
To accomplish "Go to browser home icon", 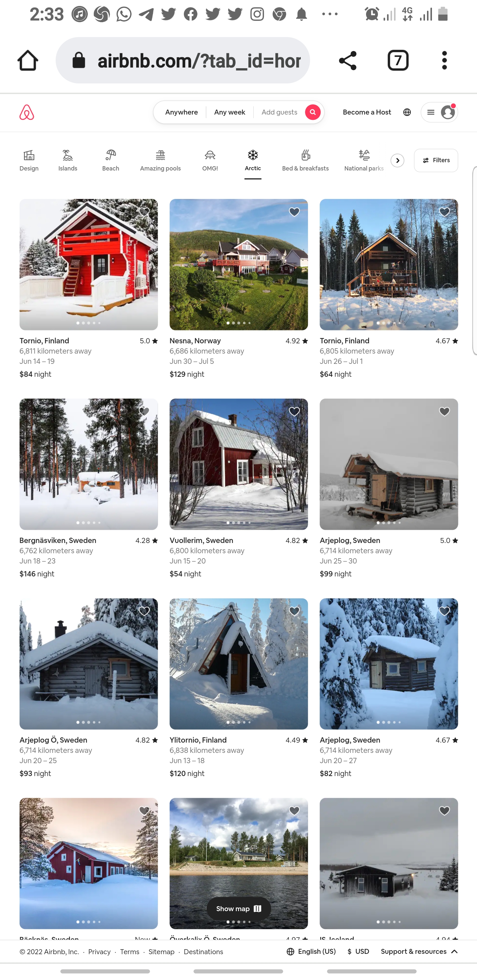I will [28, 61].
